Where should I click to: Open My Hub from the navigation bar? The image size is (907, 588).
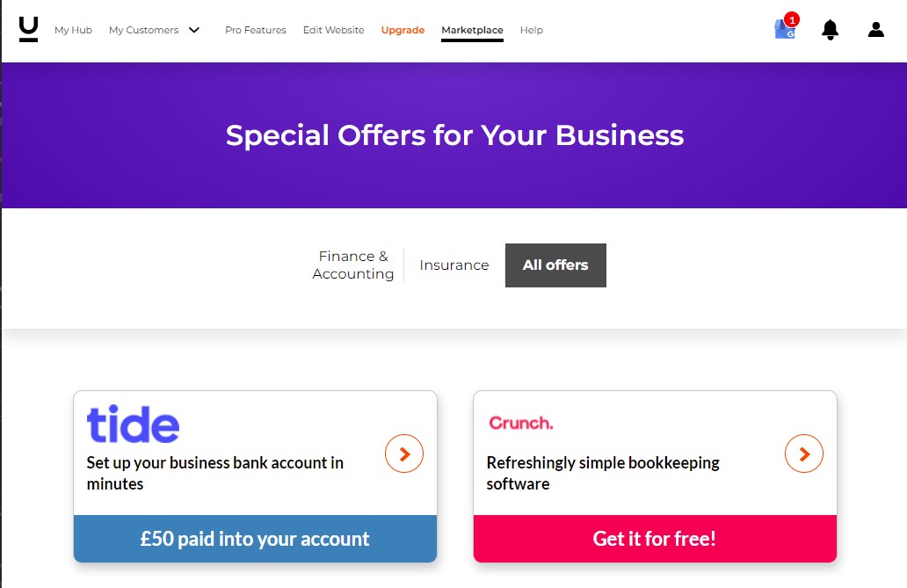[x=73, y=30]
